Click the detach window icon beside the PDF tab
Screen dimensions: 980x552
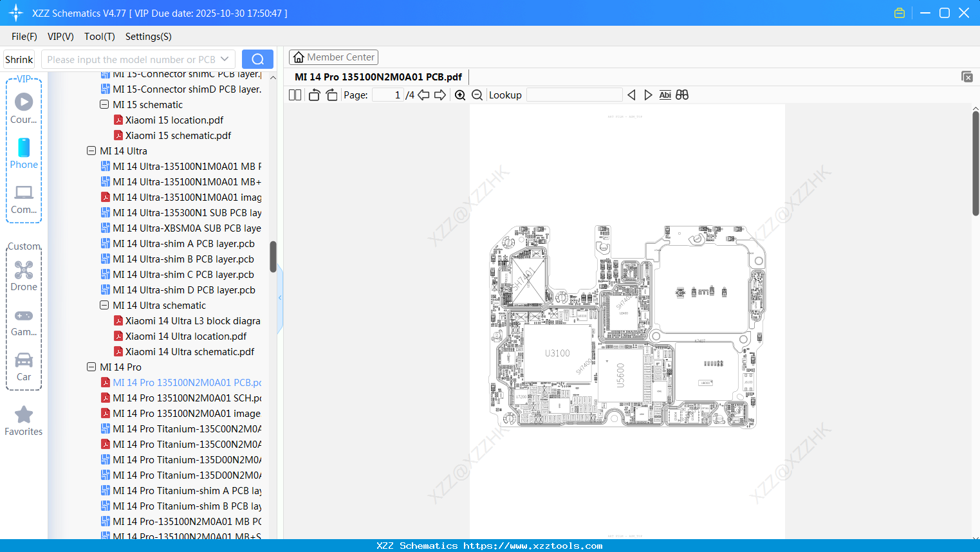coord(967,77)
